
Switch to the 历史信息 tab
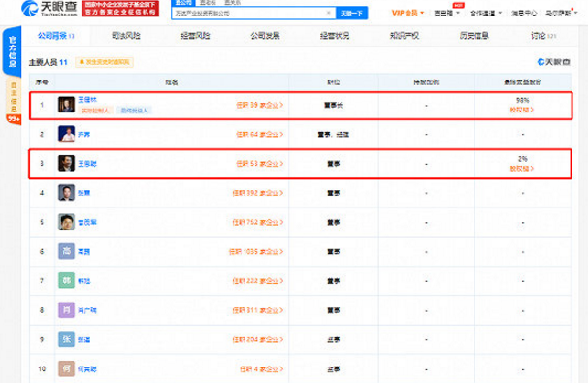(474, 36)
